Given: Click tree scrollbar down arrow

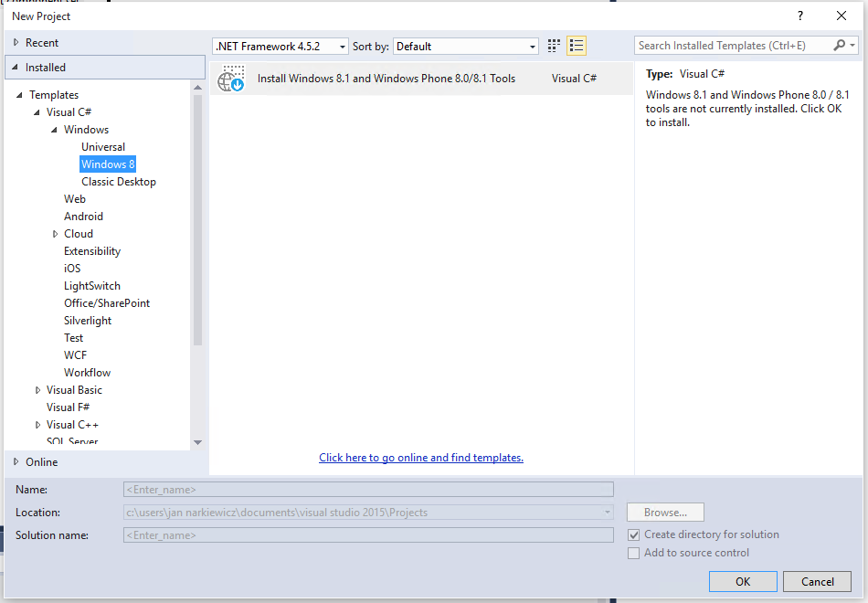Looking at the screenshot, I should pos(197,442).
